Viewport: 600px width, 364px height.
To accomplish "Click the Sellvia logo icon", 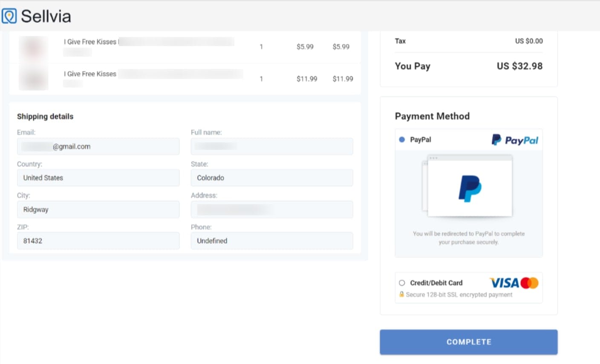I will coord(9,16).
